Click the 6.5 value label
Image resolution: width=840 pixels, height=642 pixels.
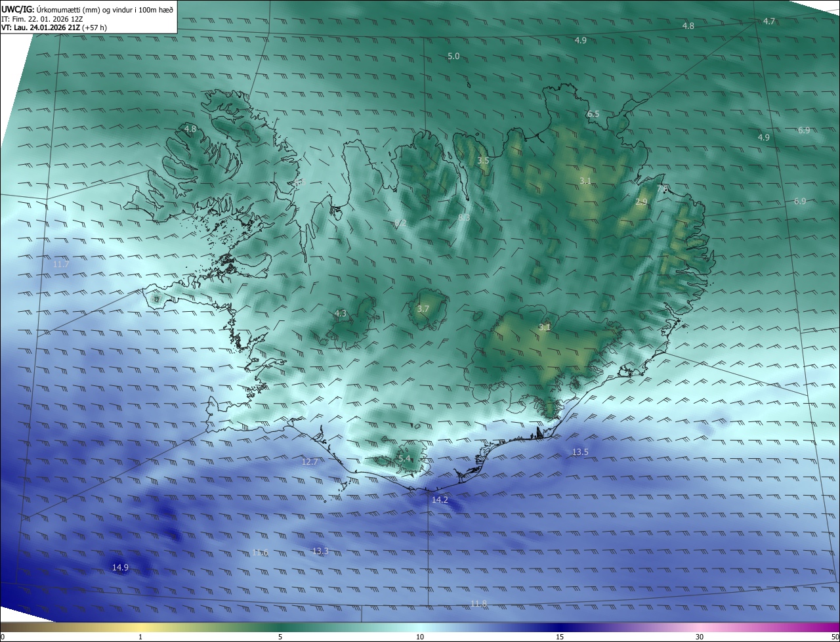tap(593, 114)
